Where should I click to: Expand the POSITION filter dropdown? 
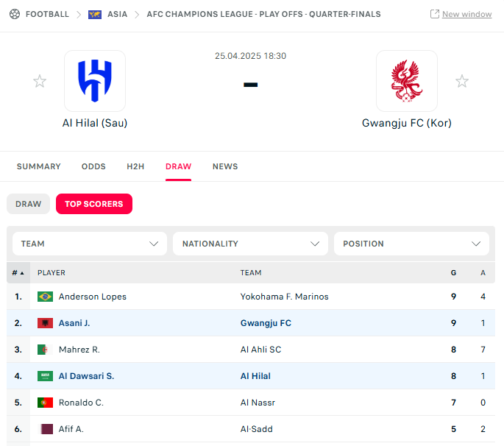point(411,244)
